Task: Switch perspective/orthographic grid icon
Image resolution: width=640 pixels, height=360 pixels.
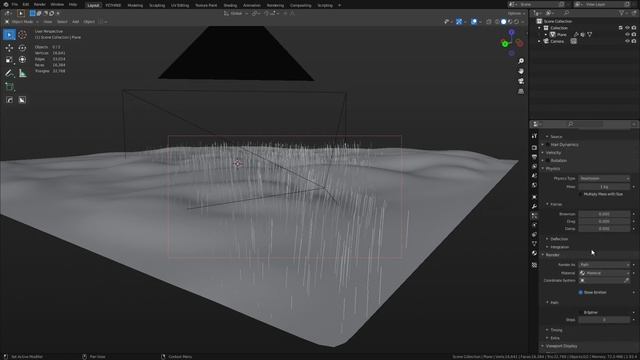Action: (521, 91)
